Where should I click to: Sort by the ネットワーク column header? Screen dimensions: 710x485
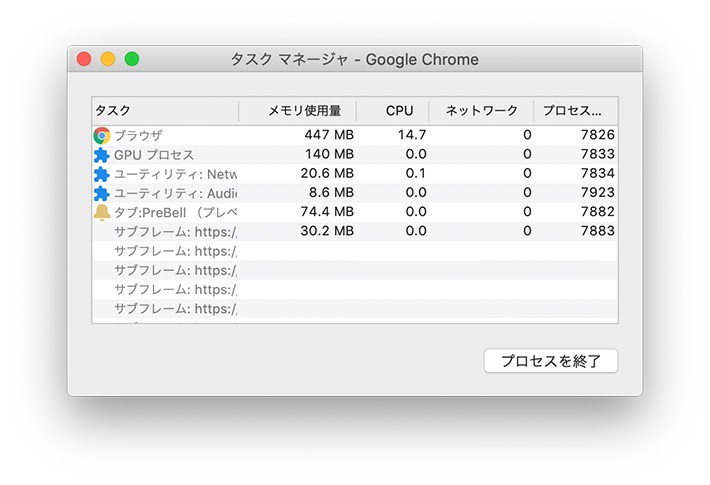[x=481, y=110]
